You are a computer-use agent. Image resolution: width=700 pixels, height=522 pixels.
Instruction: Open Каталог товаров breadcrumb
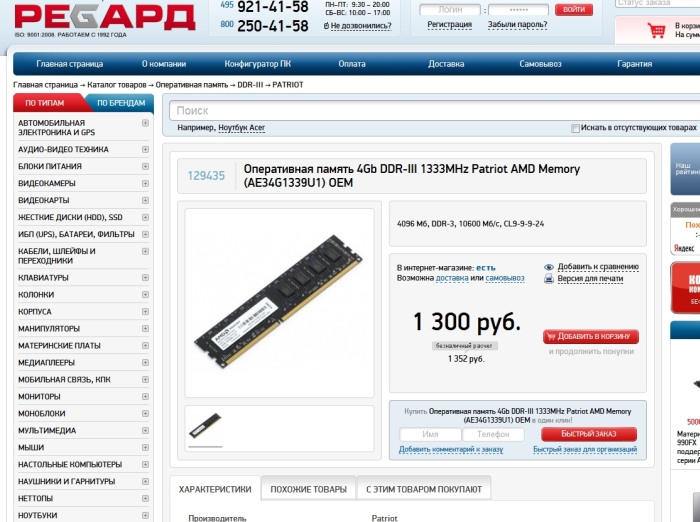[x=117, y=84]
